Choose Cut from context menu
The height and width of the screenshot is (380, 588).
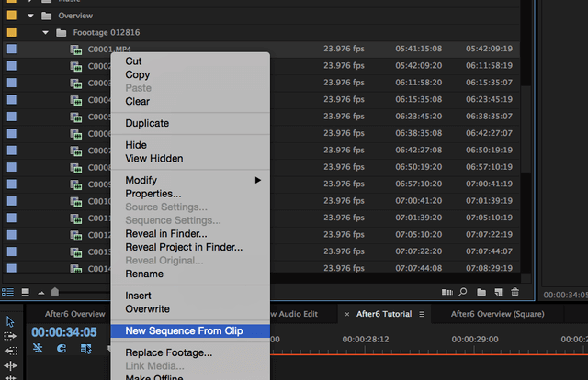(x=190, y=61)
